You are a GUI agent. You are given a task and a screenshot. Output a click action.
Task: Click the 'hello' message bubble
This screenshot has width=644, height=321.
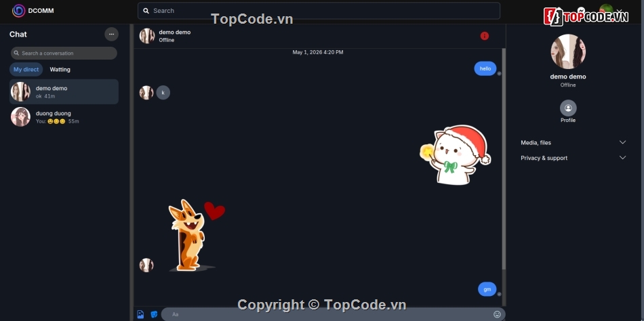(x=485, y=68)
